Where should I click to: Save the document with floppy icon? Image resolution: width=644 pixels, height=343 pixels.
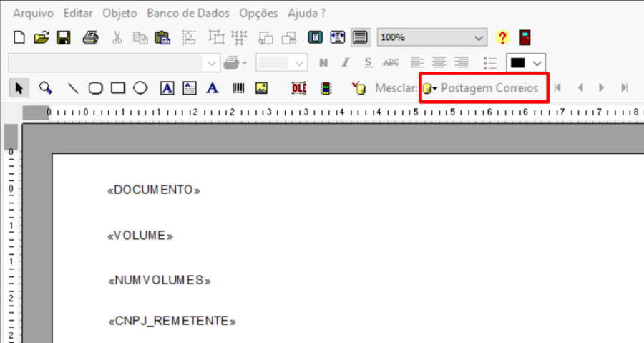coord(64,37)
